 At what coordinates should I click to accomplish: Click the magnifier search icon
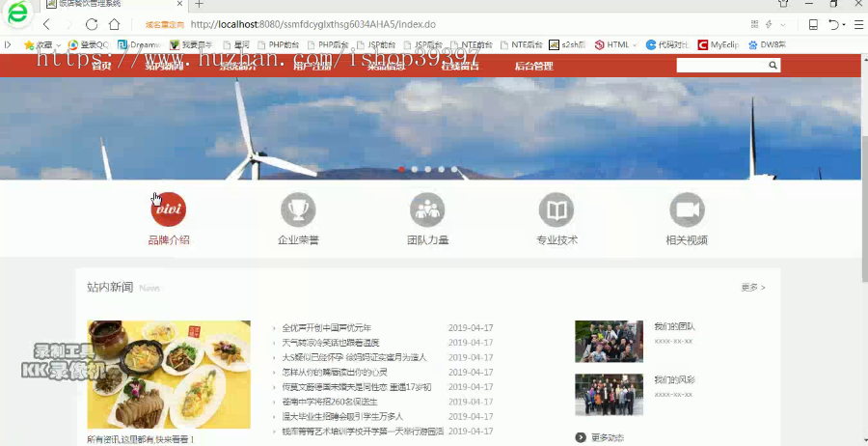pyautogui.click(x=773, y=66)
